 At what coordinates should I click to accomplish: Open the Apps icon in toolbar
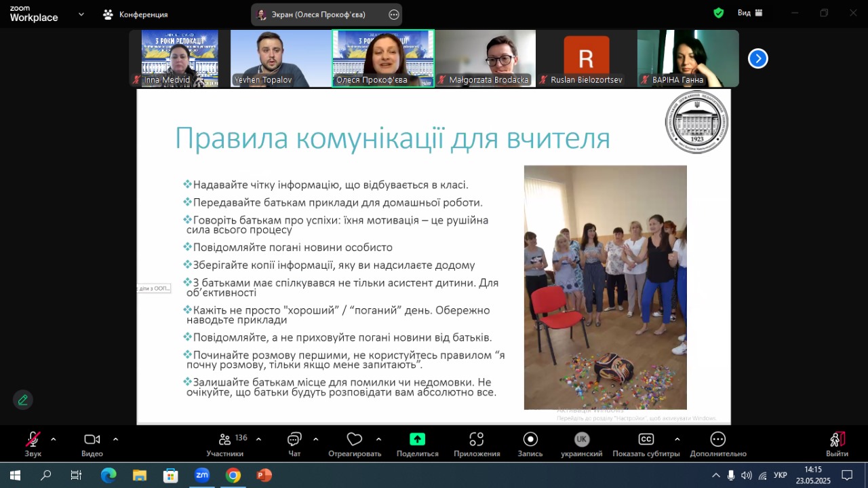click(x=477, y=440)
